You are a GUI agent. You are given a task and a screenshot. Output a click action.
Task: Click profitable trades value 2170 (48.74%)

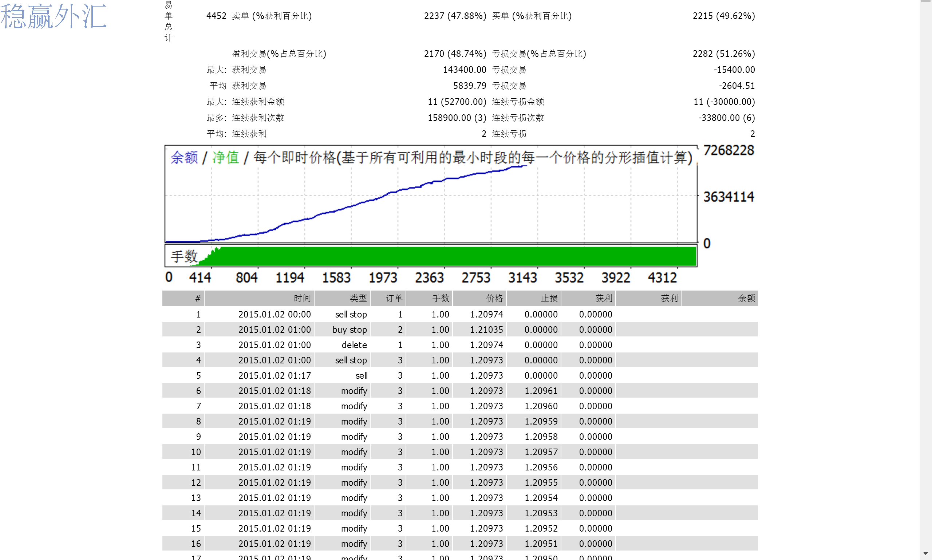(455, 54)
